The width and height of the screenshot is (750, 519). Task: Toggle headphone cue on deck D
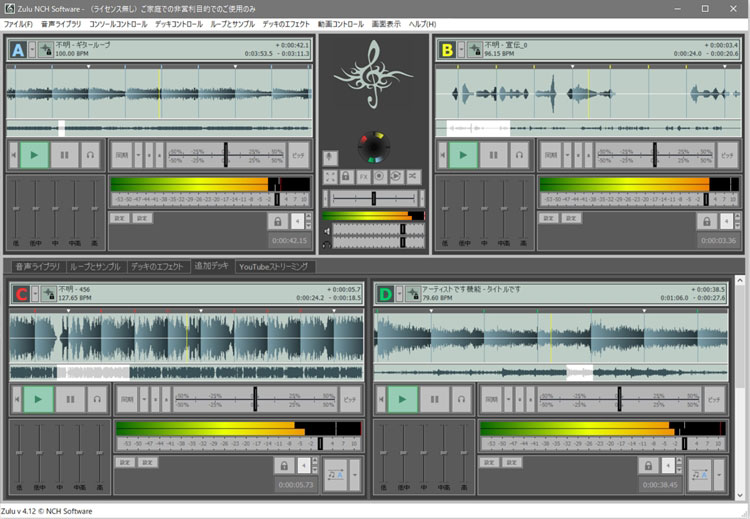click(461, 399)
